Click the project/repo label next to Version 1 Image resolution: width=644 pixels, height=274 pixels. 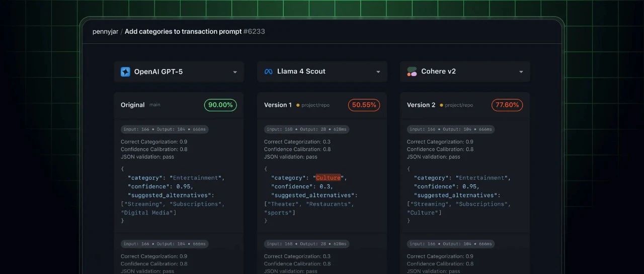pos(316,105)
